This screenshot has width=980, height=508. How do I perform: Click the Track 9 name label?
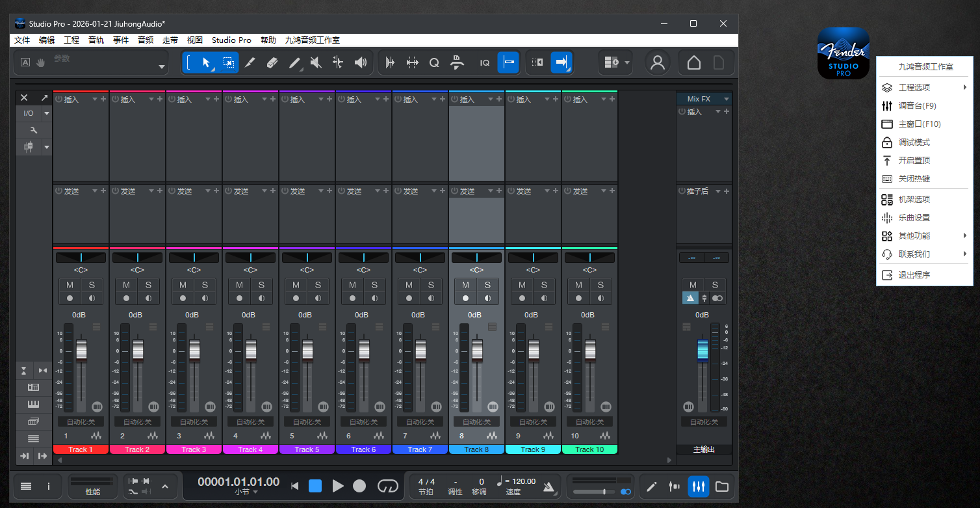click(533, 449)
